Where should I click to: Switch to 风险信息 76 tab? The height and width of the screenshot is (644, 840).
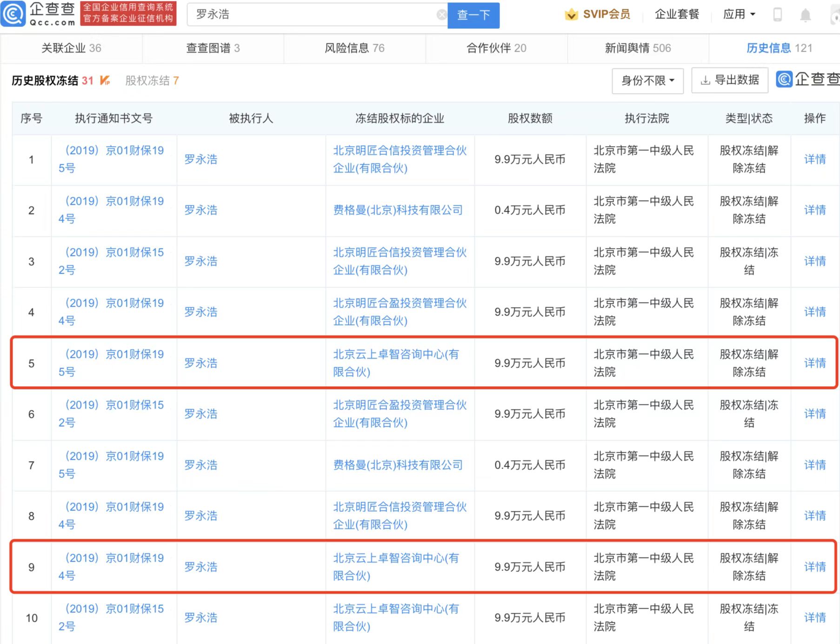(354, 48)
